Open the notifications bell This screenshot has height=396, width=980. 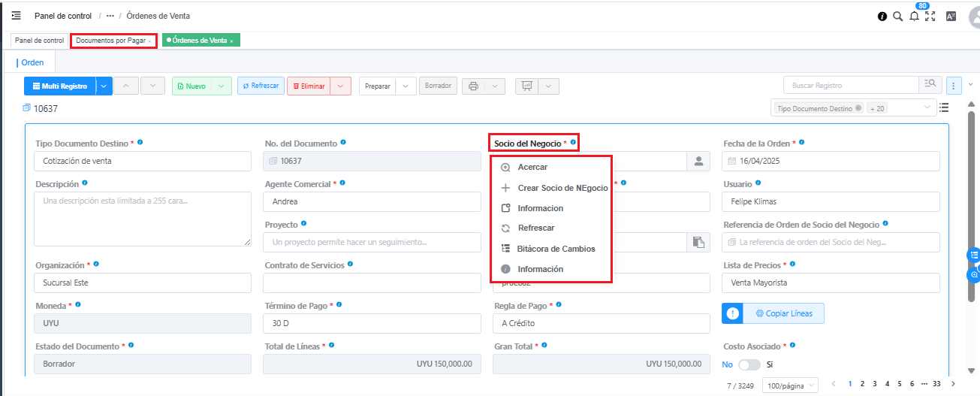pos(914,16)
